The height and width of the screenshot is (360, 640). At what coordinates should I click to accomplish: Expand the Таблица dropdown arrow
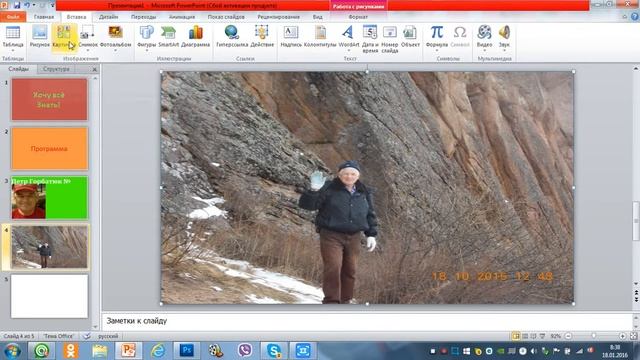[x=13, y=51]
